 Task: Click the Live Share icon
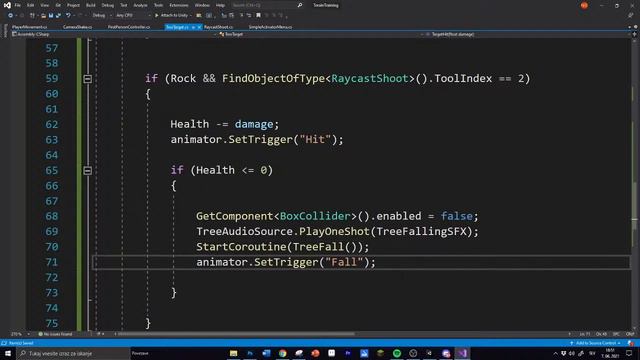click(x=631, y=16)
